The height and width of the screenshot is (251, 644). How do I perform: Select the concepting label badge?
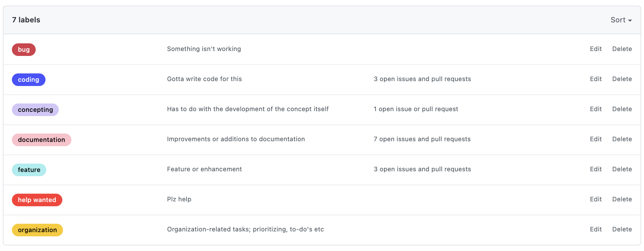(35, 110)
